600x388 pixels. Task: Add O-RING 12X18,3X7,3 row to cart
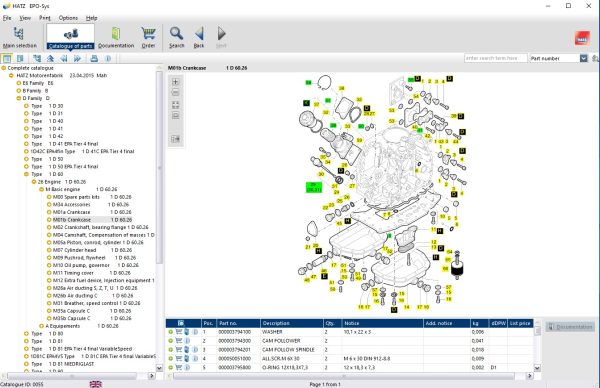tap(179, 367)
